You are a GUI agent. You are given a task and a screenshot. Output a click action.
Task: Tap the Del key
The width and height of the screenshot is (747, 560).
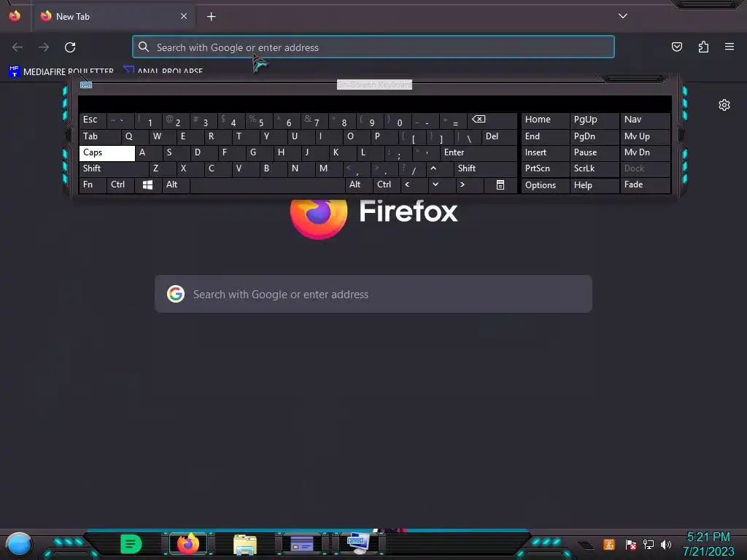tap(499, 136)
